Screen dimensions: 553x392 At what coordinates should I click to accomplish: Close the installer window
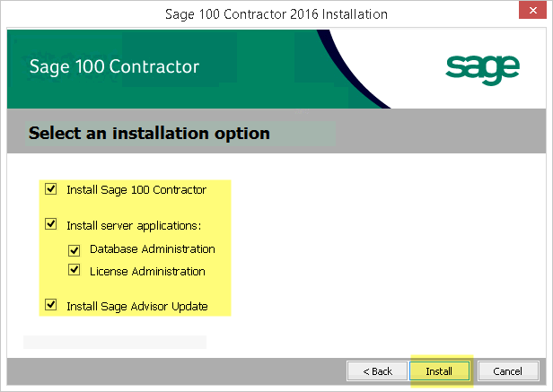click(532, 10)
